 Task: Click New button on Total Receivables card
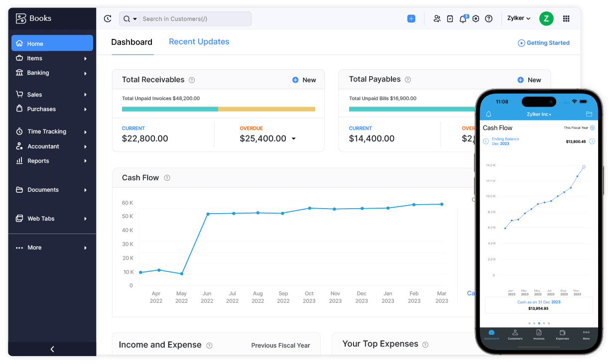tap(304, 80)
